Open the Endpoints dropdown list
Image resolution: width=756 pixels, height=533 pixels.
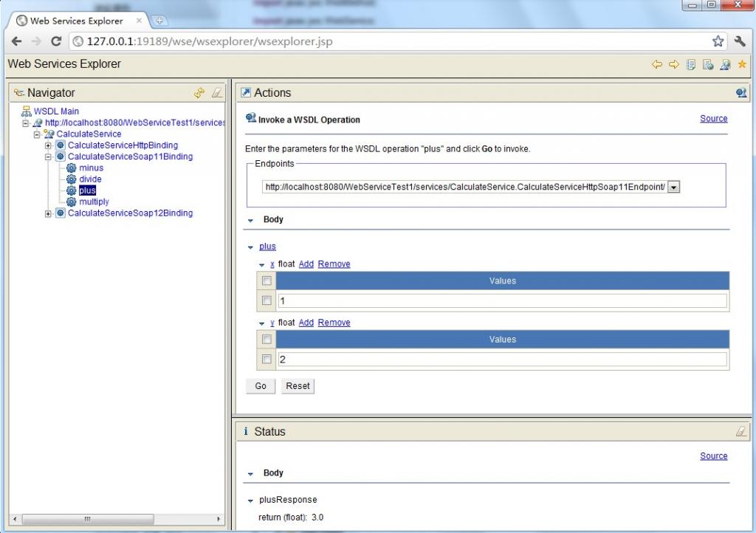673,187
